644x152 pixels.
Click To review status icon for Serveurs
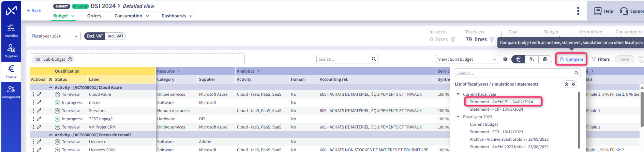[x=58, y=111]
